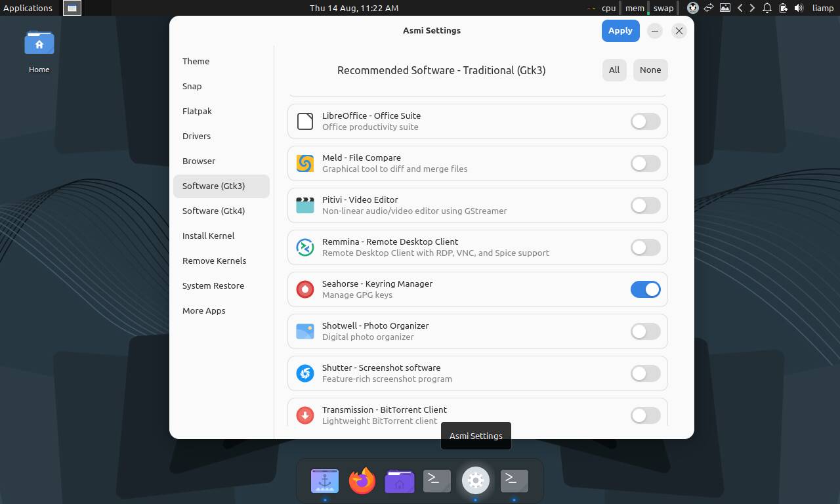This screenshot has width=840, height=504.
Task: Open Firefox from the dock
Action: click(x=362, y=481)
